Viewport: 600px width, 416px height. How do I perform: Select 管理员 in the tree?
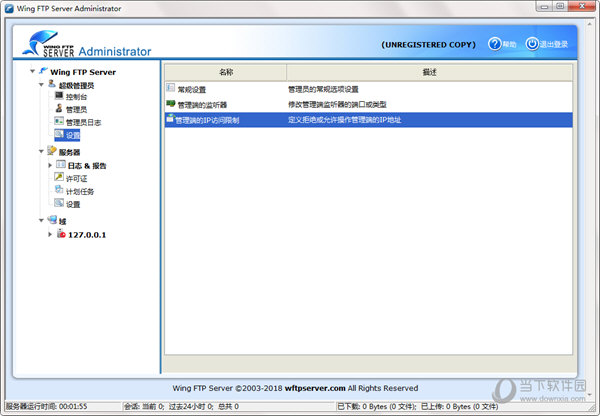pos(76,110)
